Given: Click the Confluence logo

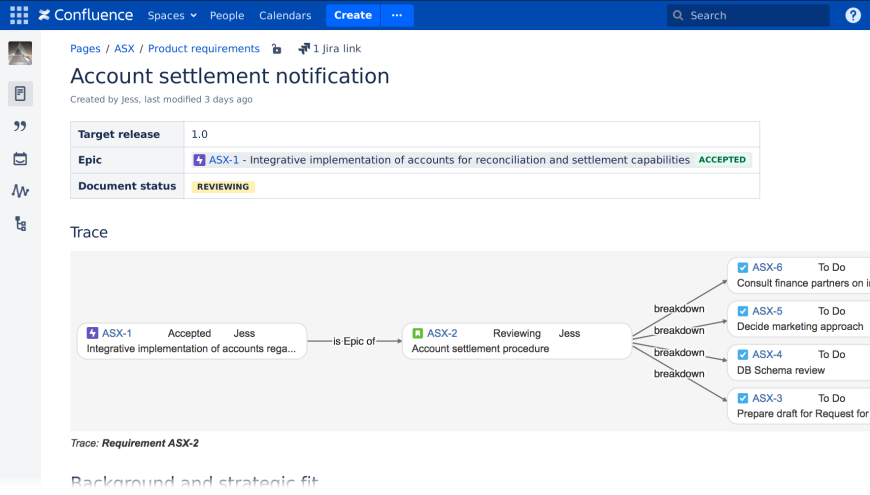Looking at the screenshot, I should pyautogui.click(x=86, y=15).
